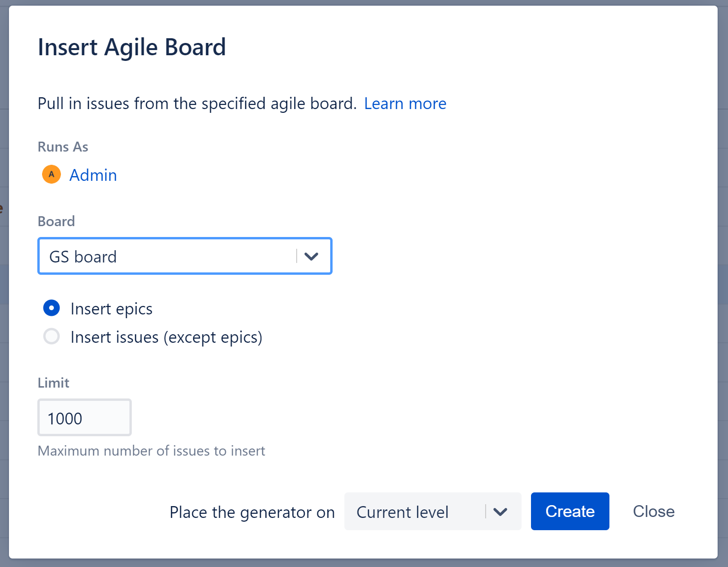Click the Board field label

click(56, 221)
